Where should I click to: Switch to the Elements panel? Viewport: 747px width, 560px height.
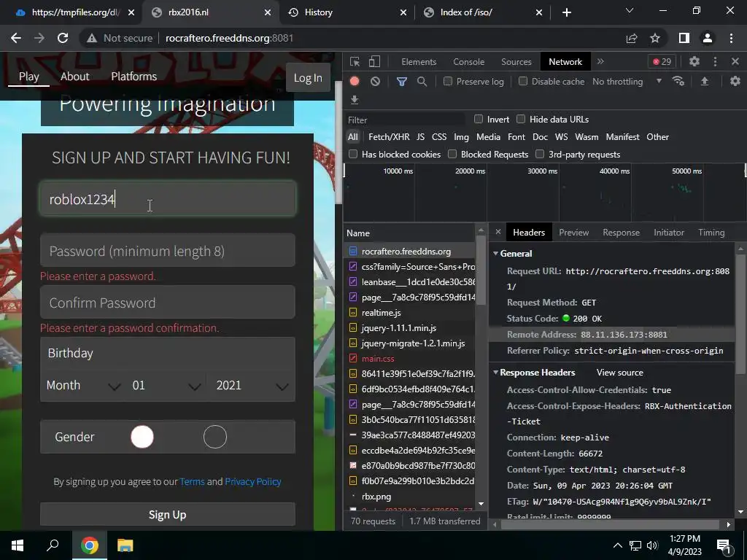coord(419,62)
